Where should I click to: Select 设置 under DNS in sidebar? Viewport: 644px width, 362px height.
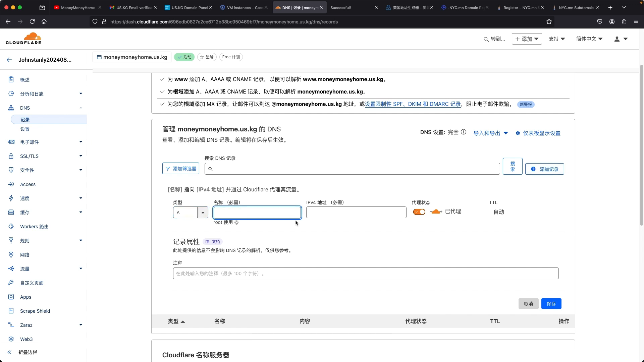point(25,129)
